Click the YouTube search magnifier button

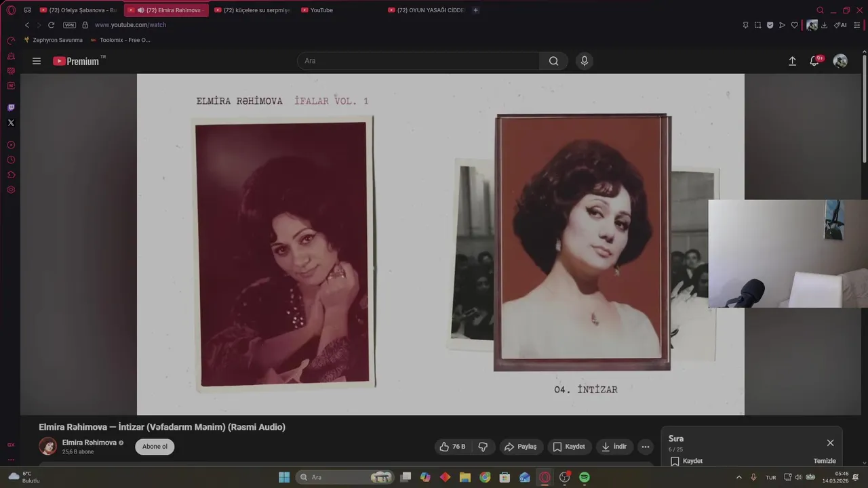(x=553, y=61)
